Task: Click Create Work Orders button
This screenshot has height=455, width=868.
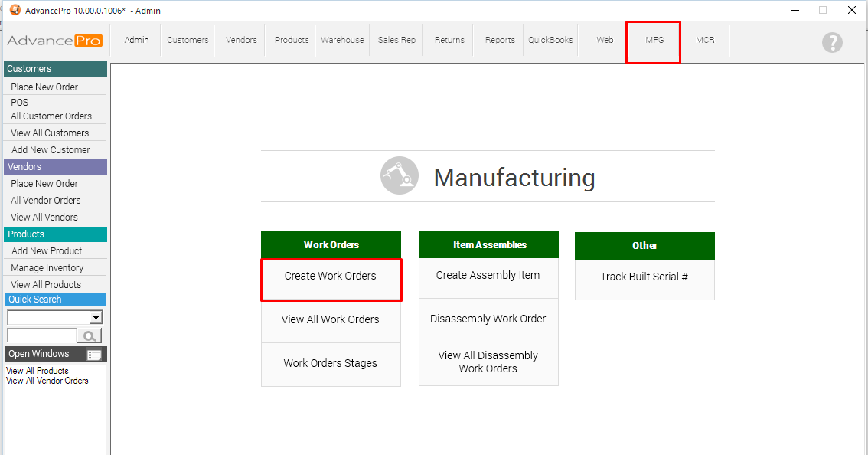Action: [x=331, y=277]
